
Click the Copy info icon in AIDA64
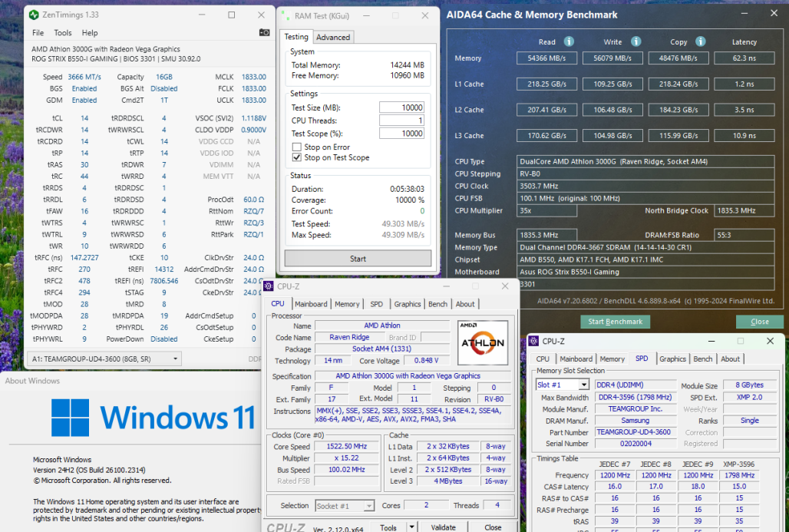pos(701,41)
